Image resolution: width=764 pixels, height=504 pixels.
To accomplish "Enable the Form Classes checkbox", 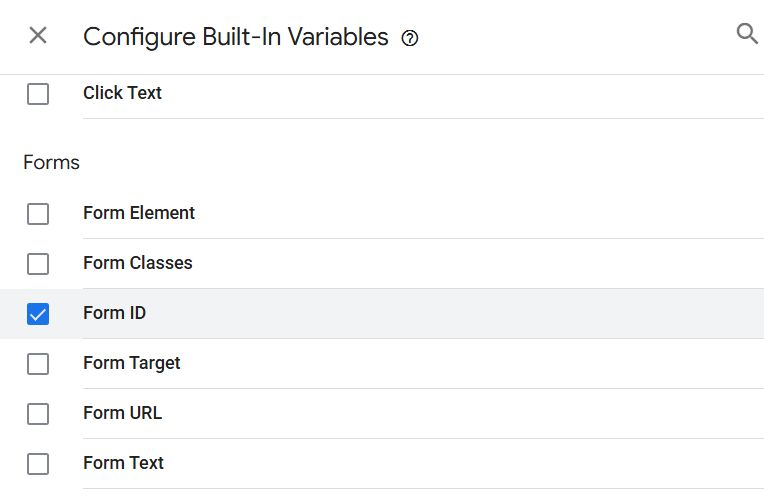I will (38, 264).
